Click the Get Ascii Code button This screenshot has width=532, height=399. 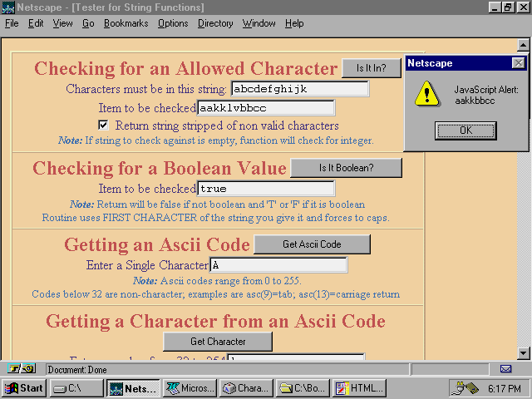point(312,244)
